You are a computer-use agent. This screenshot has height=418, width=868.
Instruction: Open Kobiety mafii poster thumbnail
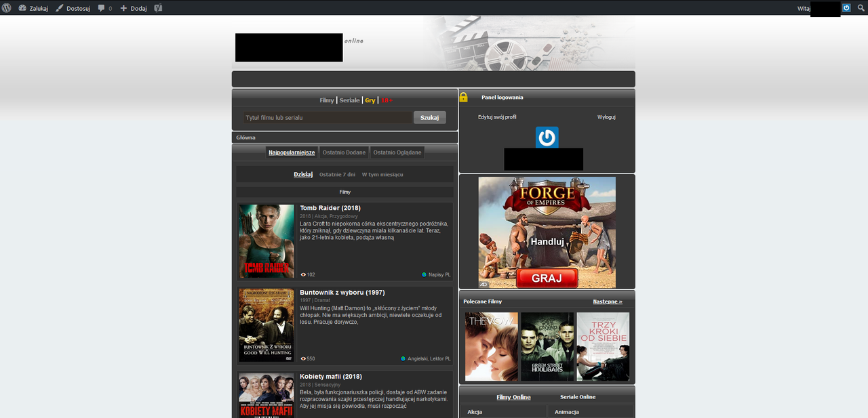click(x=267, y=396)
